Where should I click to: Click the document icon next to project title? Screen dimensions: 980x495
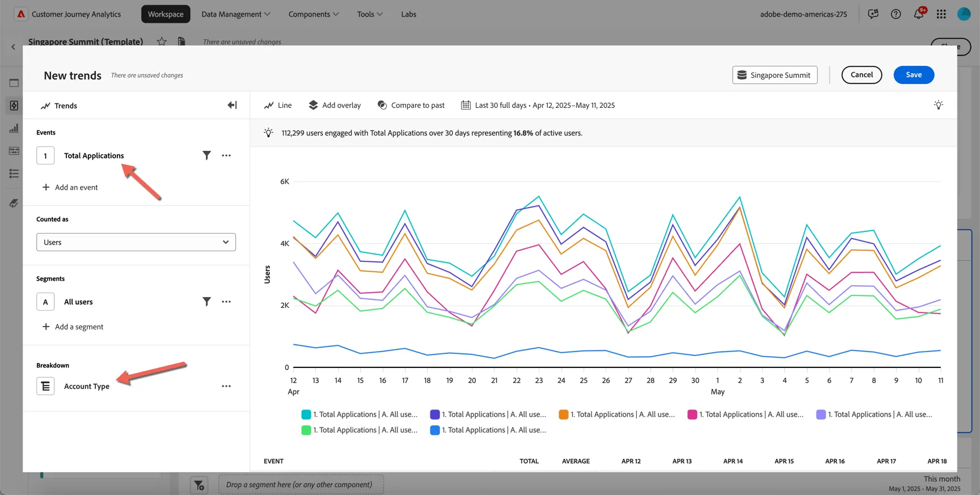coord(181,41)
